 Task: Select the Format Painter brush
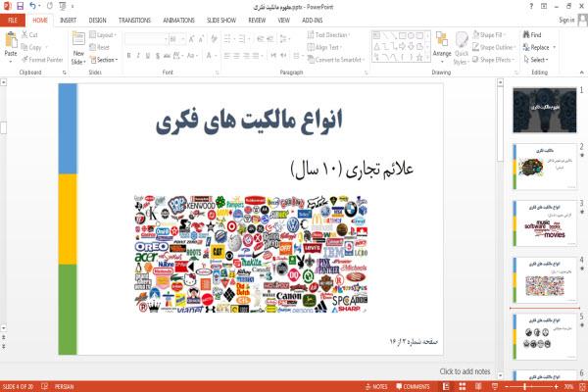coord(24,60)
